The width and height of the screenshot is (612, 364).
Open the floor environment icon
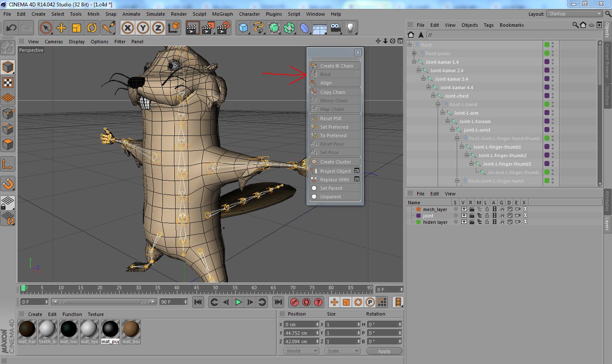click(x=320, y=28)
